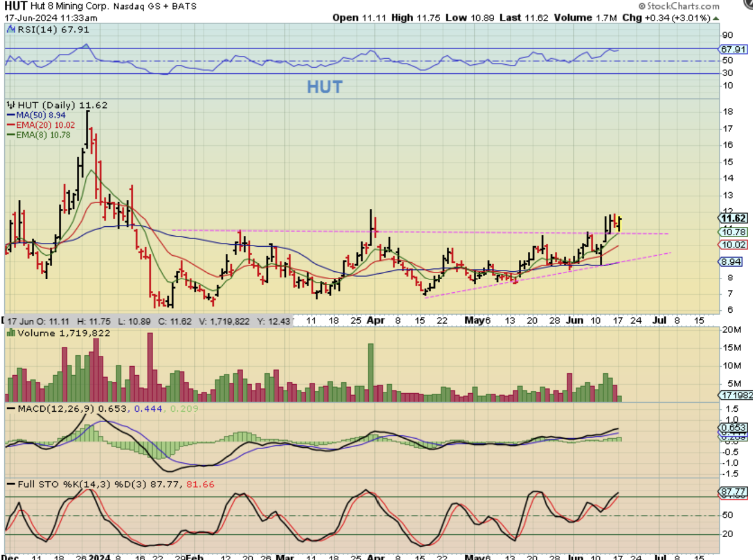Click the 2024 year label on bottom axis
This screenshot has width=753, height=560.
(x=98, y=555)
